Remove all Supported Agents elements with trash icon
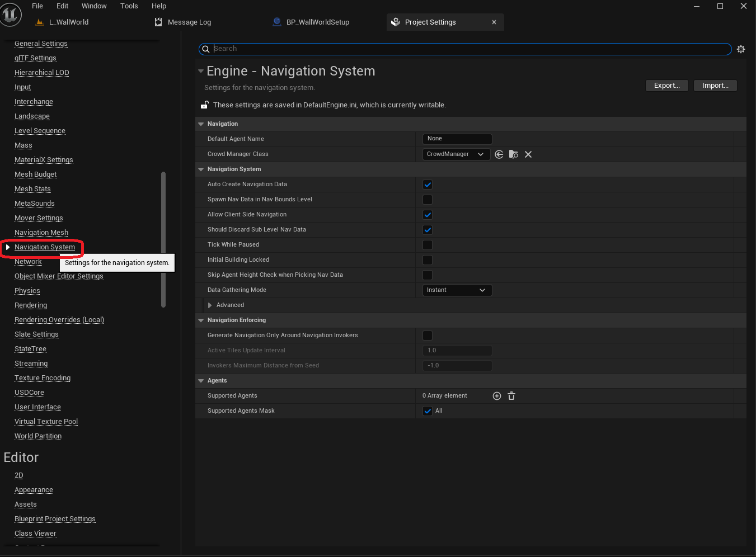 [511, 396]
